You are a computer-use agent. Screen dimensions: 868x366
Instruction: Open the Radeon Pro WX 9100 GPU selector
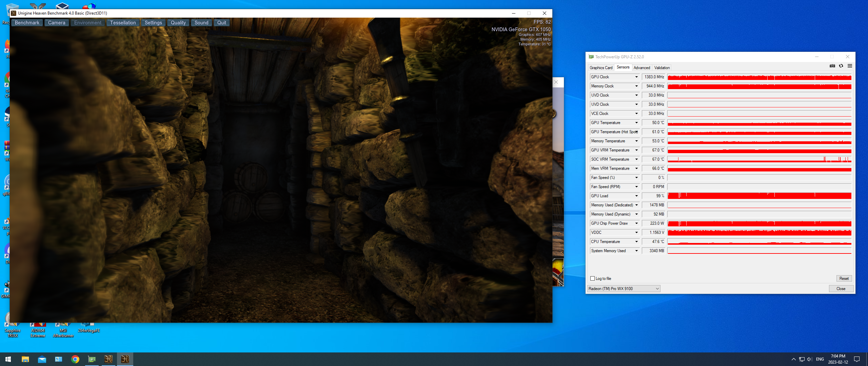pos(624,289)
